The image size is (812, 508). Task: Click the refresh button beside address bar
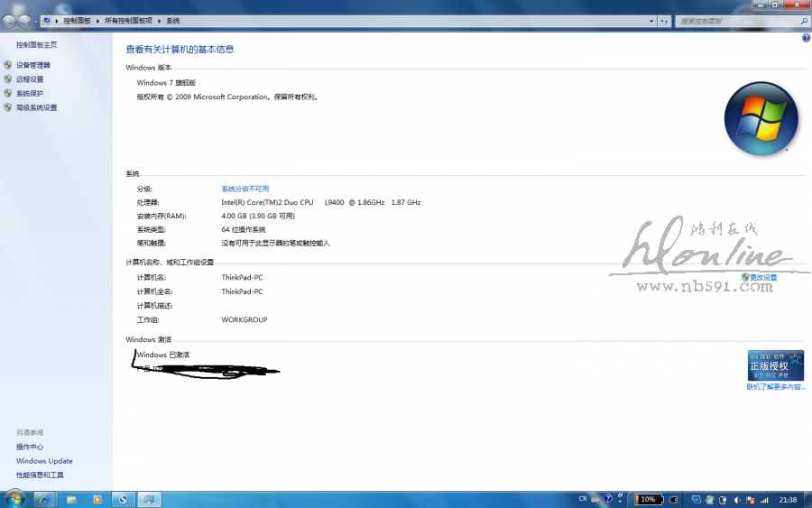pyautogui.click(x=664, y=20)
